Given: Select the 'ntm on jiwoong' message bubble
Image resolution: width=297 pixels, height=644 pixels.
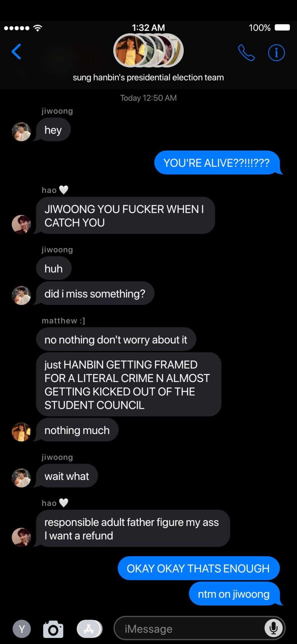Looking at the screenshot, I should (234, 594).
